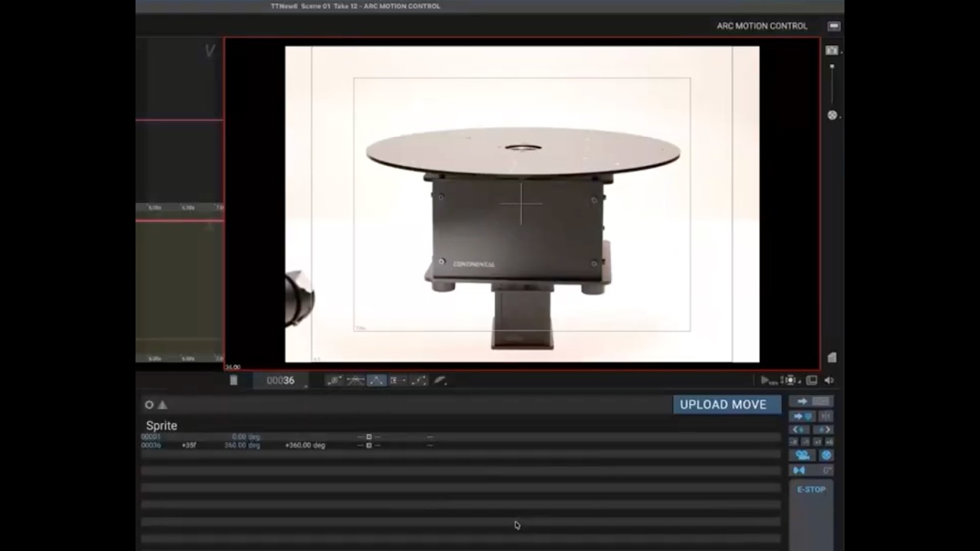The image size is (980, 551).
Task: Click the last small step button below chevrons
Action: pos(829,442)
